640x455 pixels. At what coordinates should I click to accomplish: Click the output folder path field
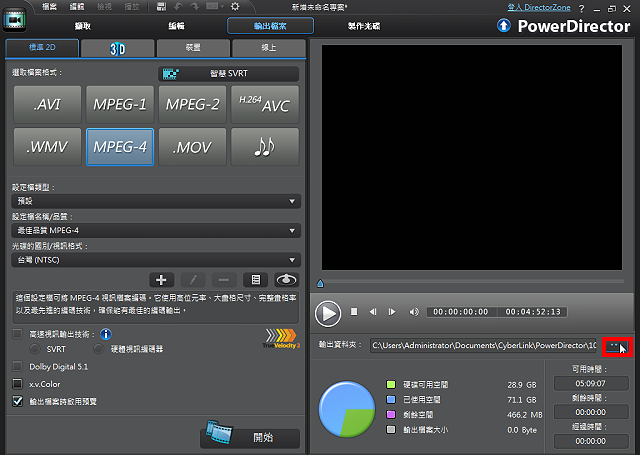tap(484, 346)
